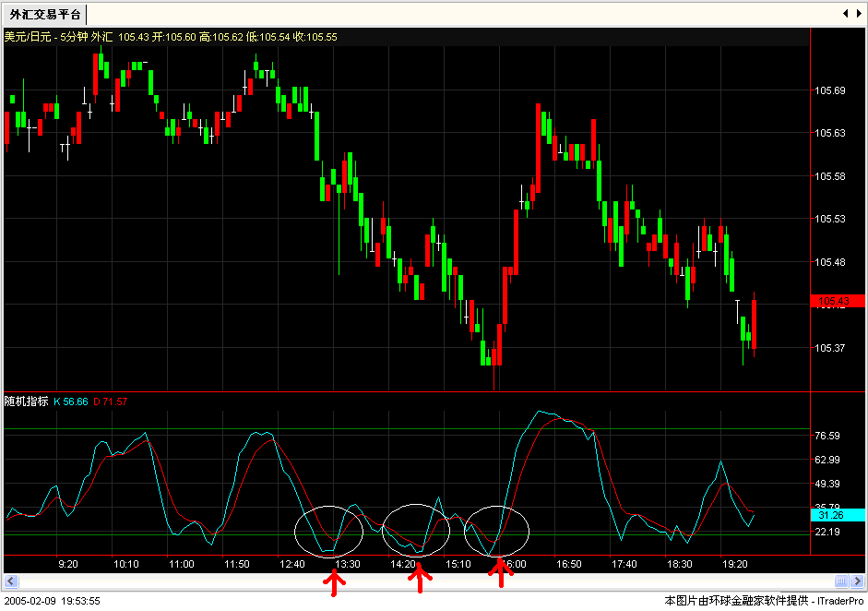Screen dimensions: 868x611
Task: Click the horizontal scrollbar thumb handle
Action: click(x=841, y=581)
